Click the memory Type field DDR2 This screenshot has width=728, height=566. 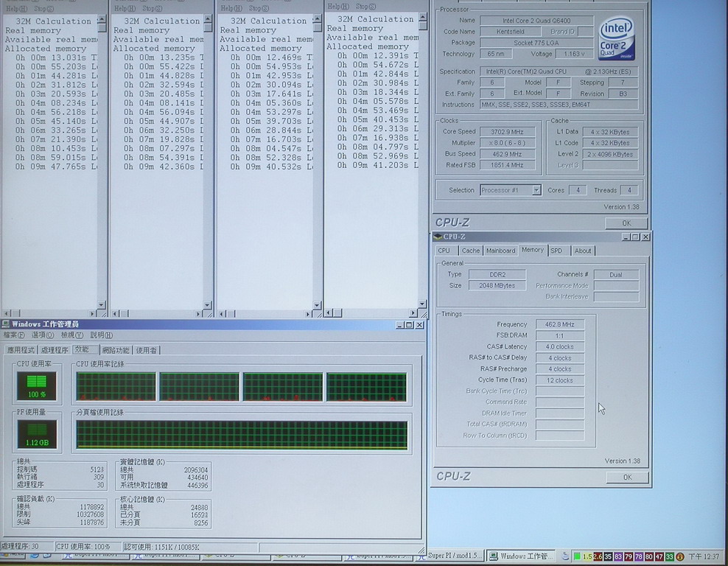pos(497,274)
